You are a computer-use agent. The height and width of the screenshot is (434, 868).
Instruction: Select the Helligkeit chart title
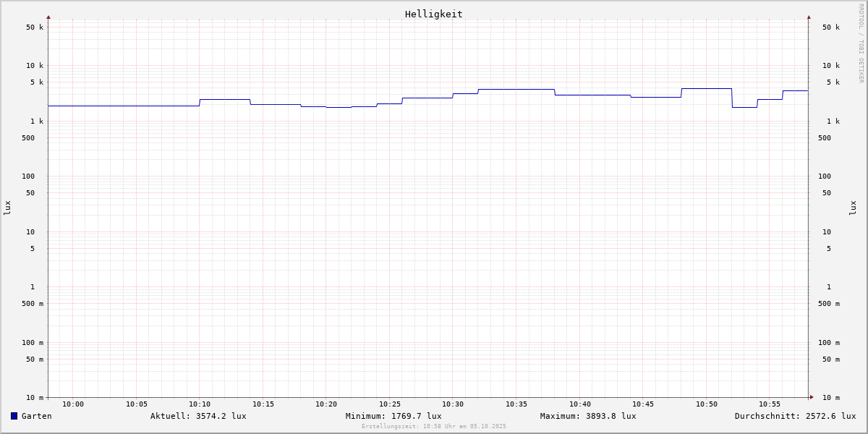coord(433,14)
